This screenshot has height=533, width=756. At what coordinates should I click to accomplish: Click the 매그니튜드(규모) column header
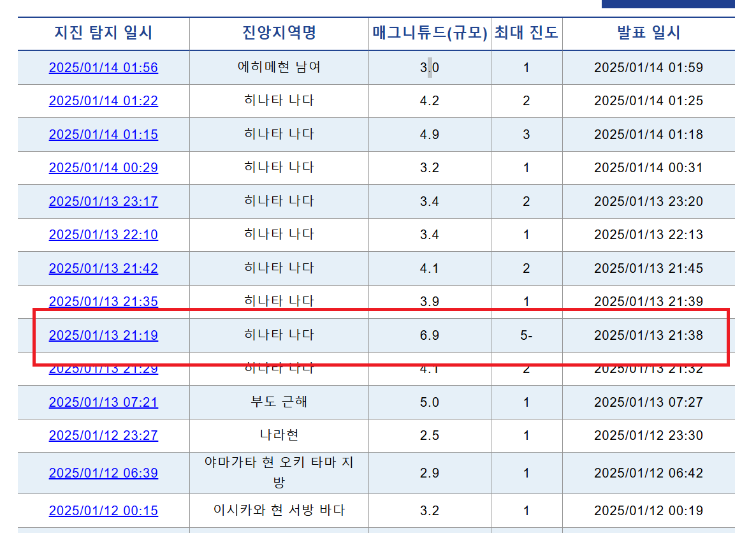(x=430, y=33)
